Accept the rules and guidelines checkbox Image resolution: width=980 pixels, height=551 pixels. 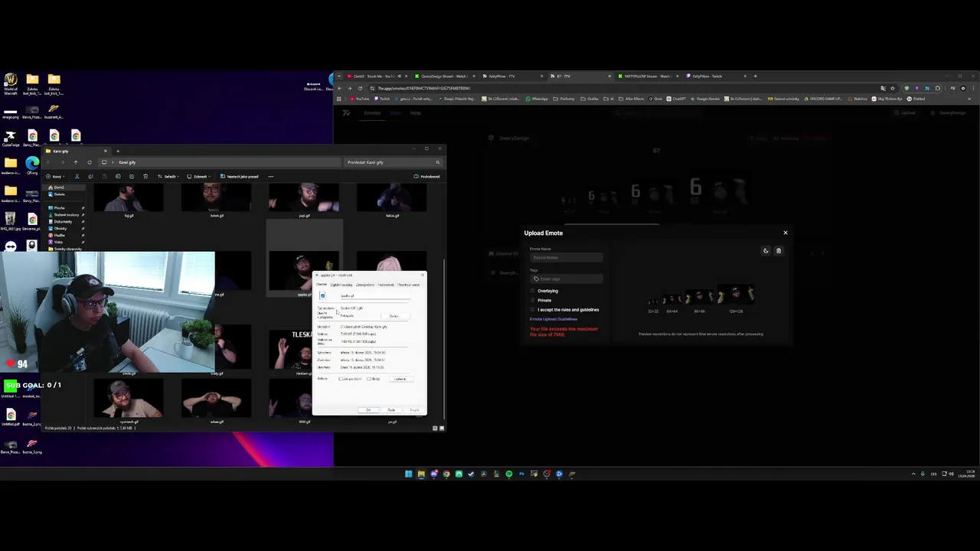tap(533, 310)
